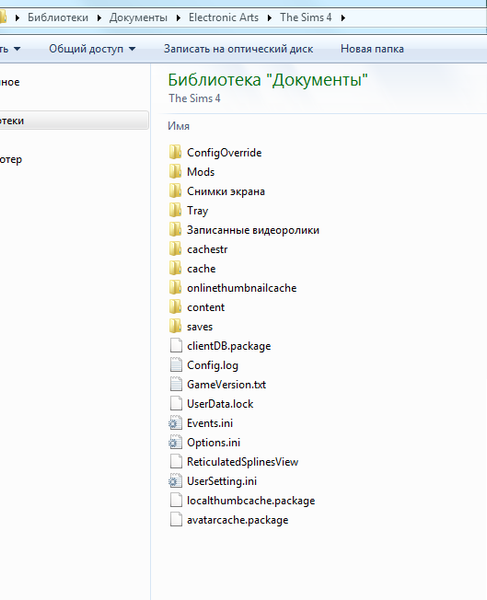The image size is (487, 600).
Task: Select the cachestr folder icon
Action: 175,249
